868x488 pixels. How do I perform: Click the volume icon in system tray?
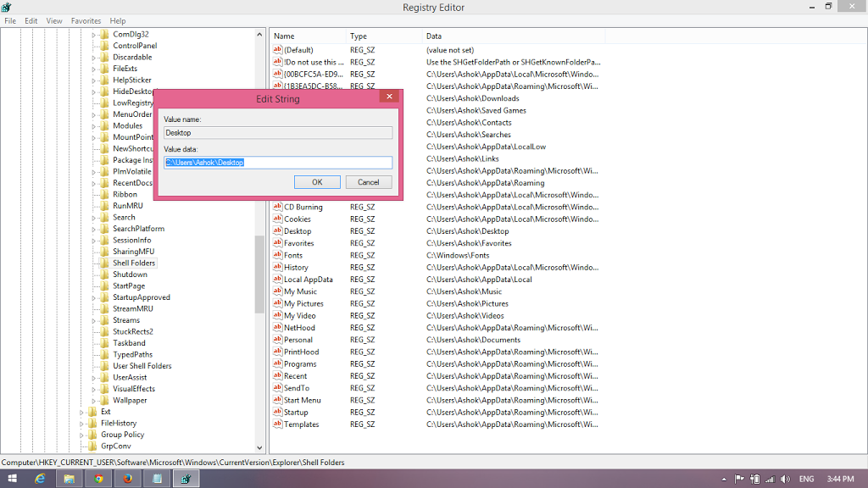click(784, 479)
